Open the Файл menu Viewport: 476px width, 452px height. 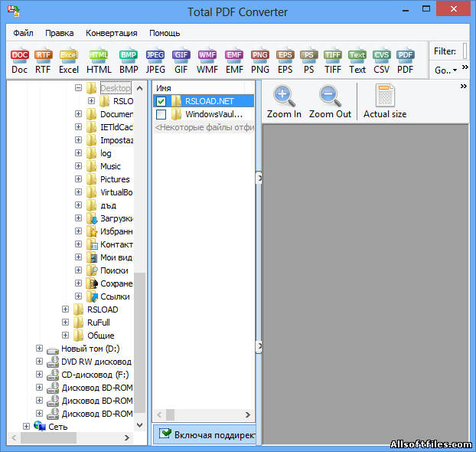tap(23, 33)
